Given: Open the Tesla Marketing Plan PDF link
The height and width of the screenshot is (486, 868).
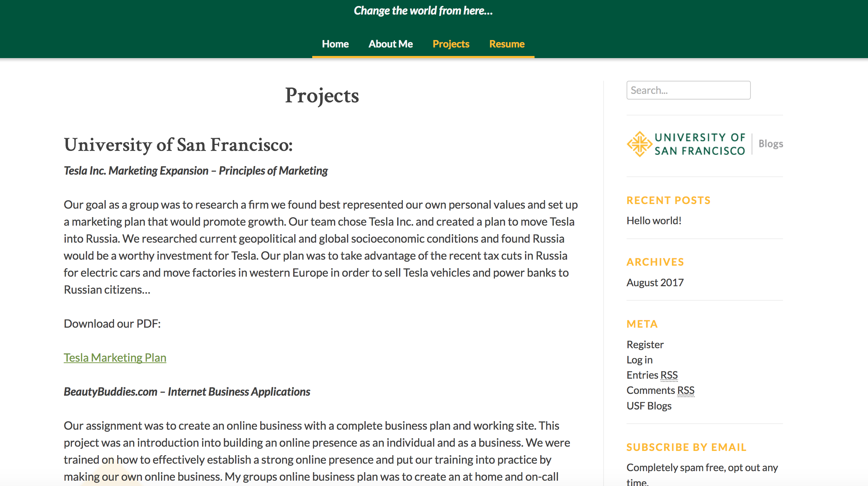Looking at the screenshot, I should point(115,358).
